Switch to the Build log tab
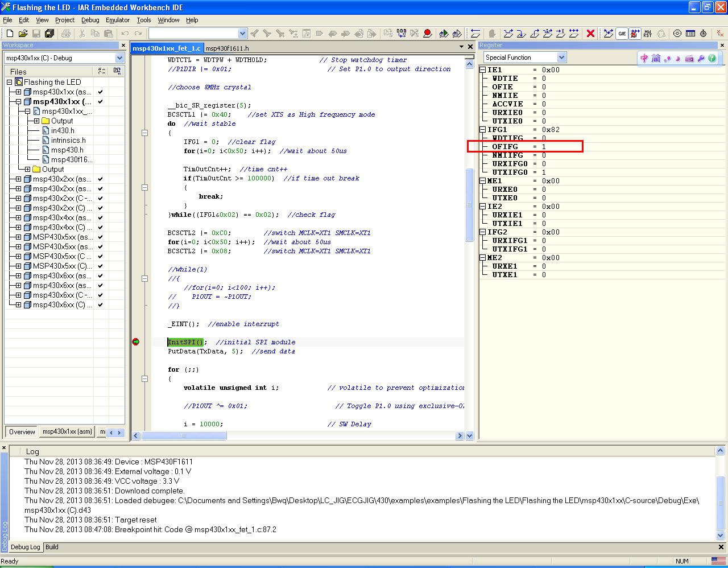This screenshot has width=728, height=568. [52, 547]
